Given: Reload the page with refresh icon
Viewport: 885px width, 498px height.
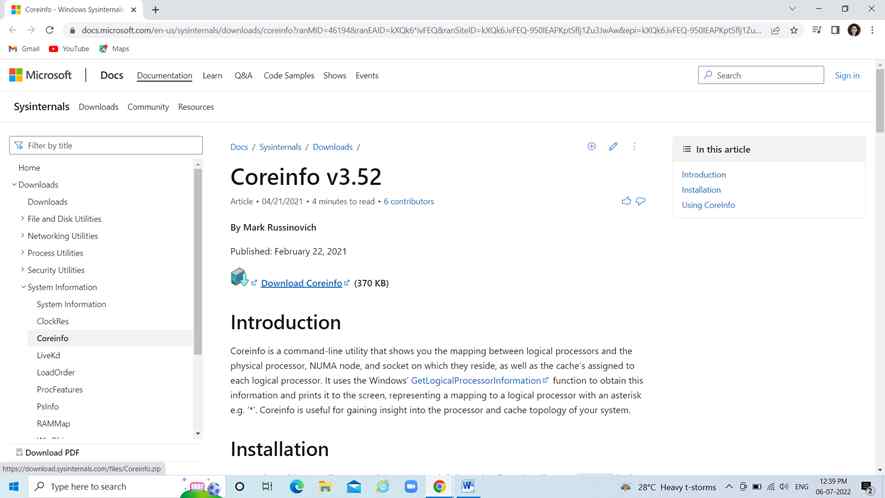Looking at the screenshot, I should click(50, 30).
